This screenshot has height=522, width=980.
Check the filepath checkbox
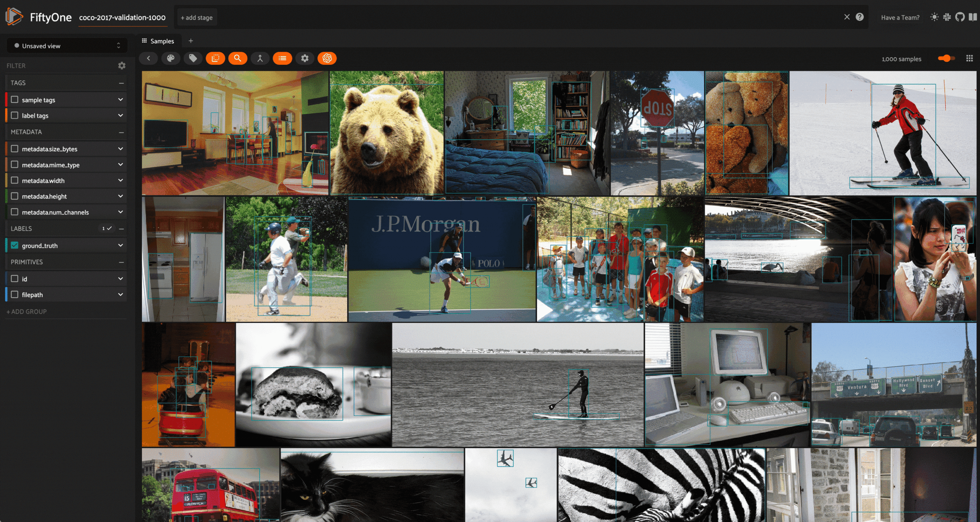coord(15,295)
